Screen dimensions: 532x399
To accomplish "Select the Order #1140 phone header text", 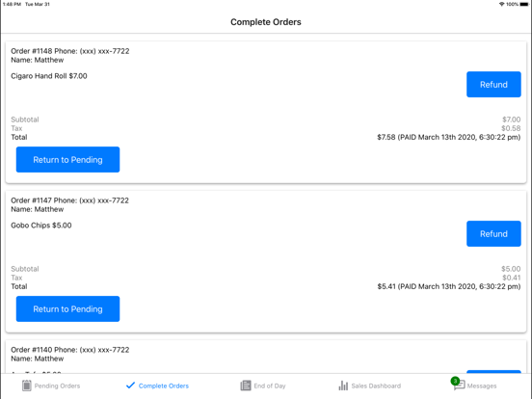I will 70,350.
